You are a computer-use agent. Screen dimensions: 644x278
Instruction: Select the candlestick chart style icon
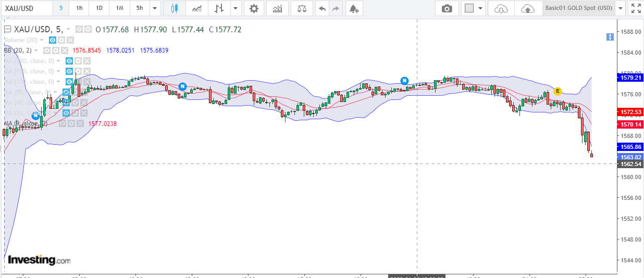click(174, 8)
